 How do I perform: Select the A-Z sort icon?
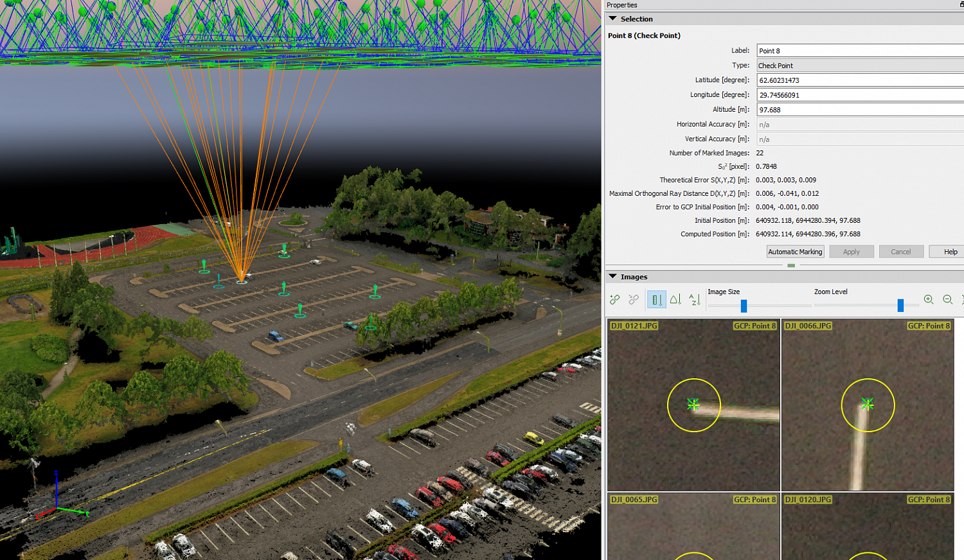coord(695,299)
